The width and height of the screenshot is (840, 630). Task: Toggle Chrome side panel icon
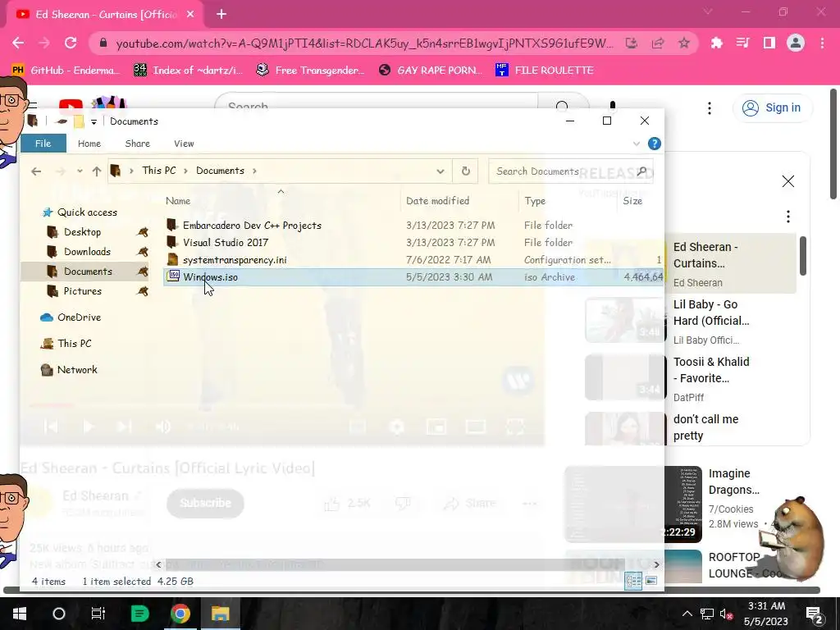coord(769,43)
